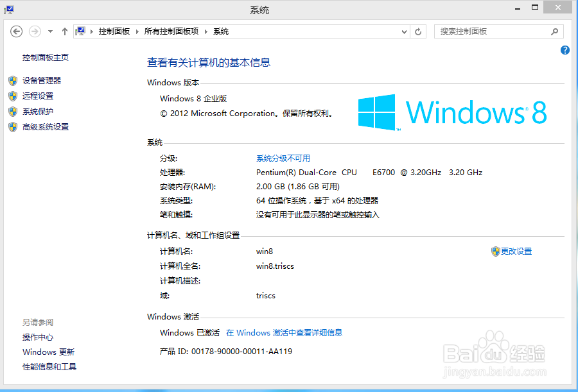
Task: Open 高级系统设置 from the sidebar
Action: (x=46, y=127)
